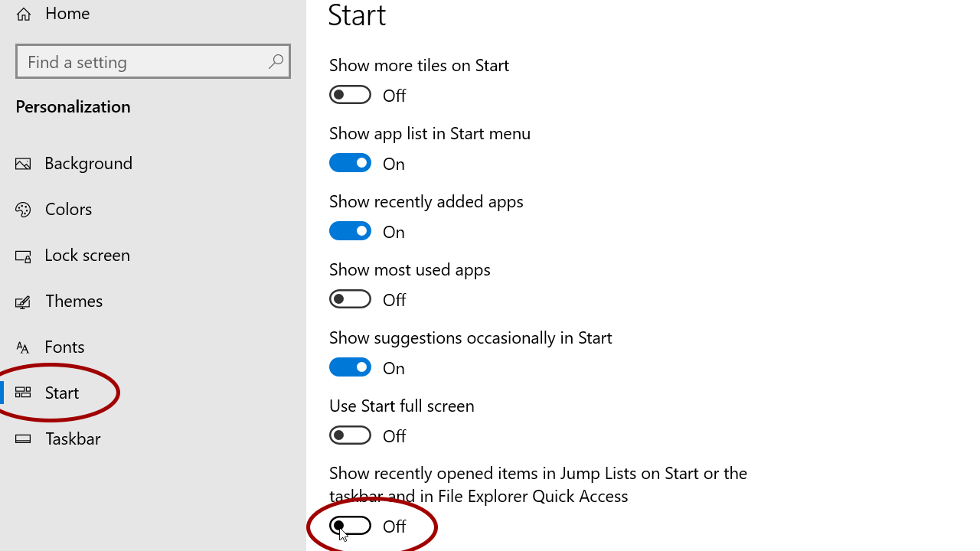980x551 pixels.
Task: Enable Show more tiles on Start
Action: [x=350, y=94]
